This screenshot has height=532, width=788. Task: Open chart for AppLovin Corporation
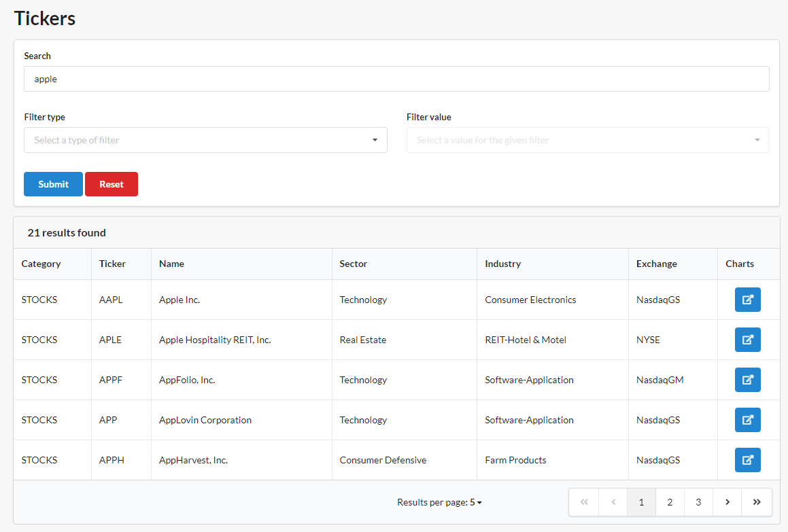[x=747, y=420]
